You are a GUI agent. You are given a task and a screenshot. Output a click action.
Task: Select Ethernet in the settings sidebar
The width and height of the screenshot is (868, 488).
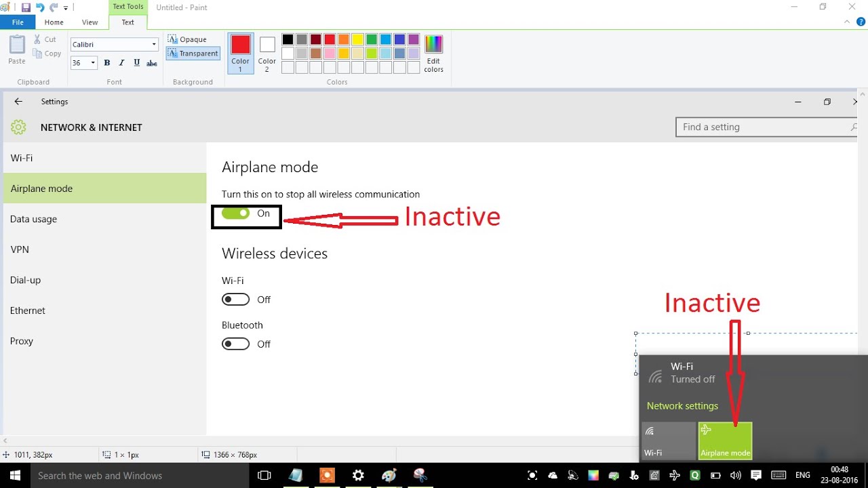[x=104, y=310]
